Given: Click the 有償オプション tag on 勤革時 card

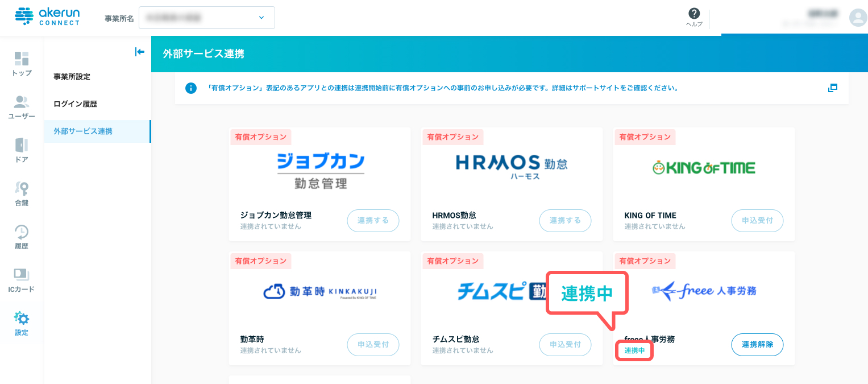Looking at the screenshot, I should (x=261, y=261).
